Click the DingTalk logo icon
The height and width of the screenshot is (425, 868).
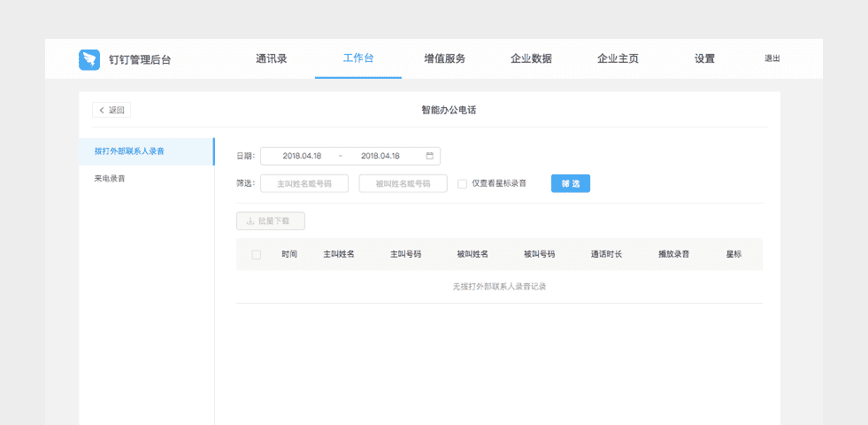(89, 59)
